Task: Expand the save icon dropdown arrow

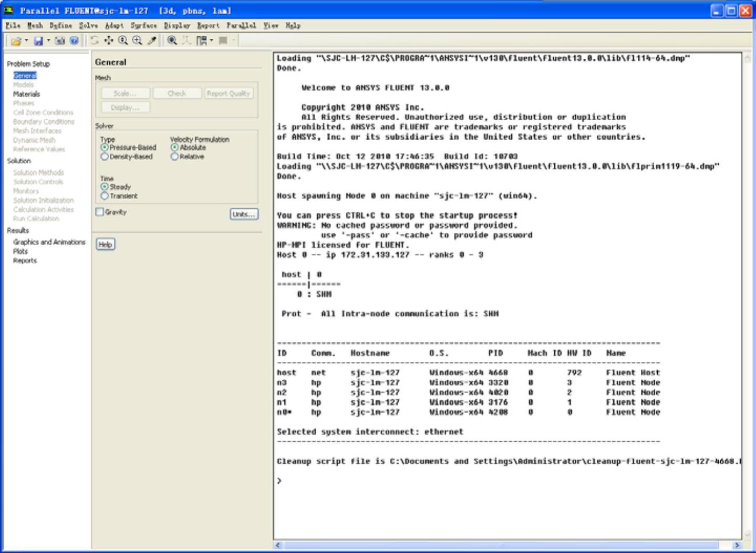Action: (48, 40)
